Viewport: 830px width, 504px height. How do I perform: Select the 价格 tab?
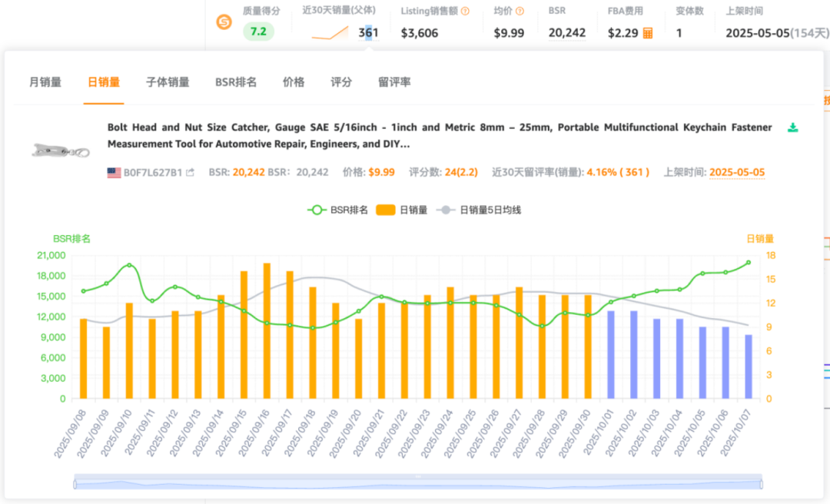pyautogui.click(x=294, y=82)
